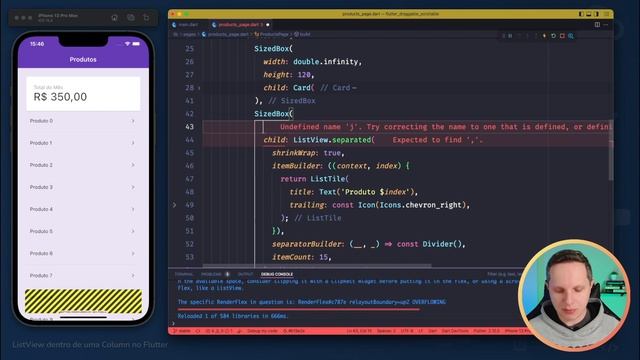Viewport: 640px width, 360px height.
Task: Tap the R$ 350,00 balance card
Action: pos(83,93)
